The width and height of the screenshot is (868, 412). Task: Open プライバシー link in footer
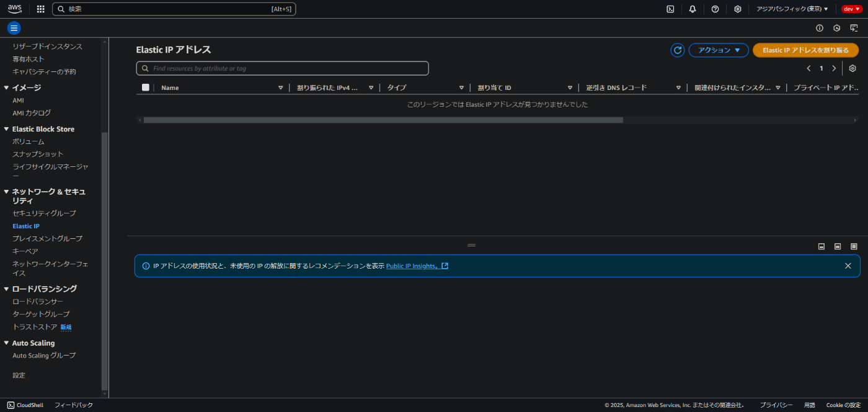(x=776, y=405)
